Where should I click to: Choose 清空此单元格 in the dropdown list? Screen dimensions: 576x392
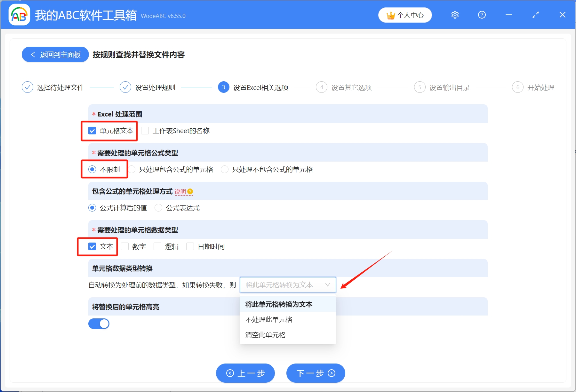265,335
